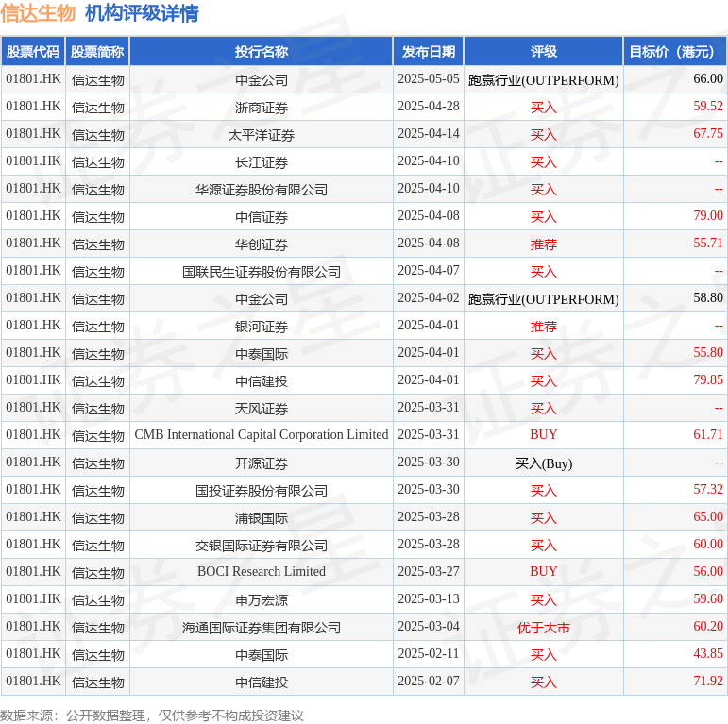Select the CMB International Capital Corporation Limited cell
Screen dimensions: 728x724
262,435
